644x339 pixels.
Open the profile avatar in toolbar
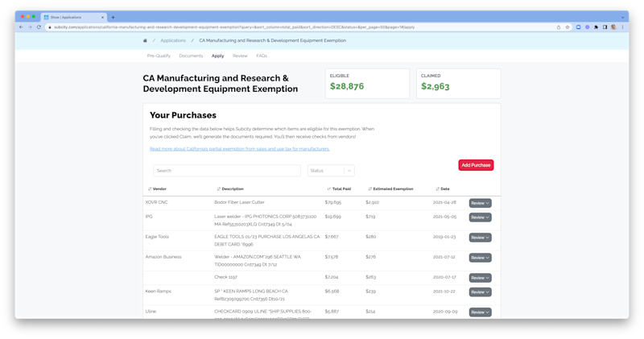(x=613, y=27)
